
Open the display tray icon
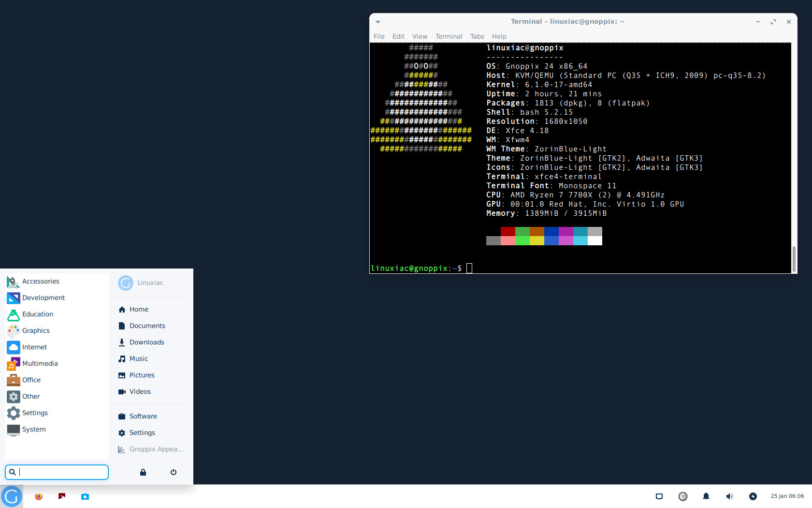click(659, 496)
